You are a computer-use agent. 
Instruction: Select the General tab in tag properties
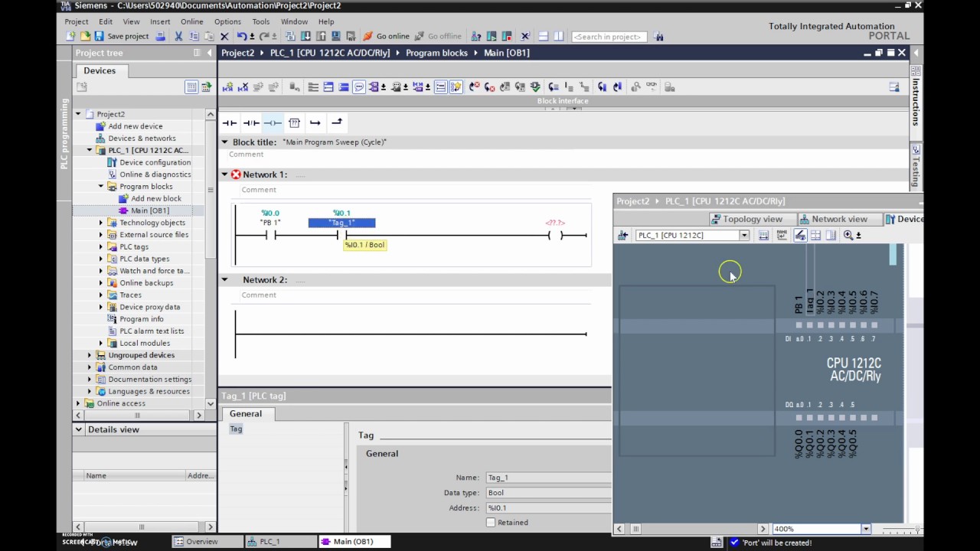pos(246,414)
